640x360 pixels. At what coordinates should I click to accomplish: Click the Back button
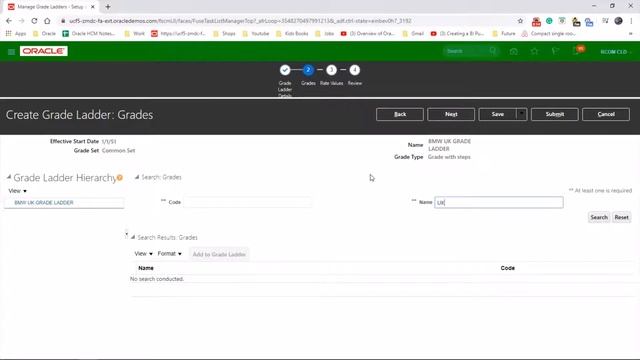(400, 114)
